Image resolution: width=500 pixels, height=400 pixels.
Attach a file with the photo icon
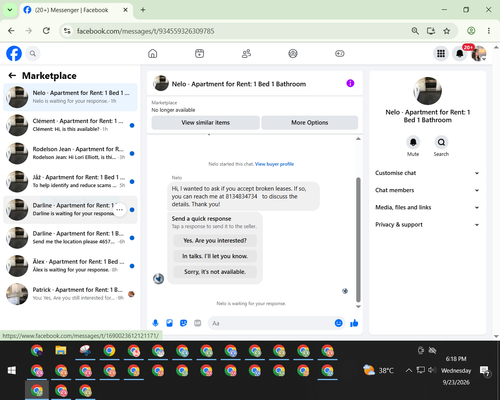(169, 323)
